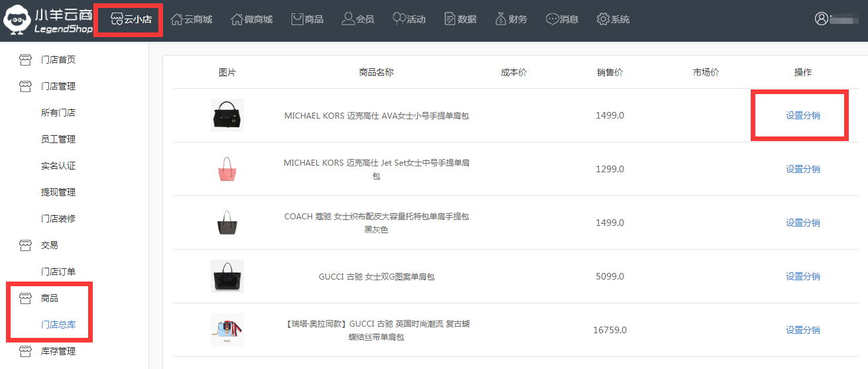Click the 数据 report icon
Image resolution: width=868 pixels, height=369 pixels.
pos(450,19)
